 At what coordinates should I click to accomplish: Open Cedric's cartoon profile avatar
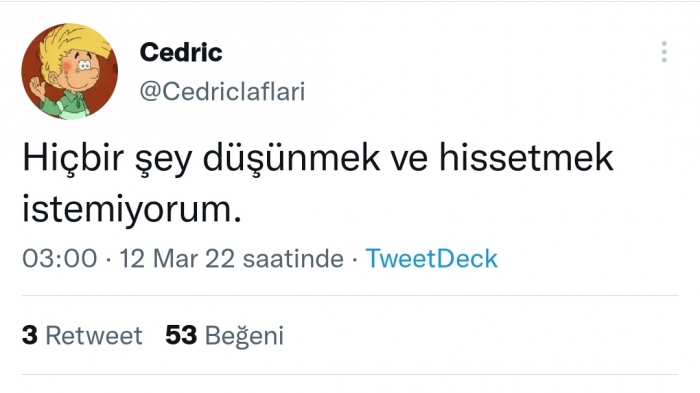click(x=70, y=71)
